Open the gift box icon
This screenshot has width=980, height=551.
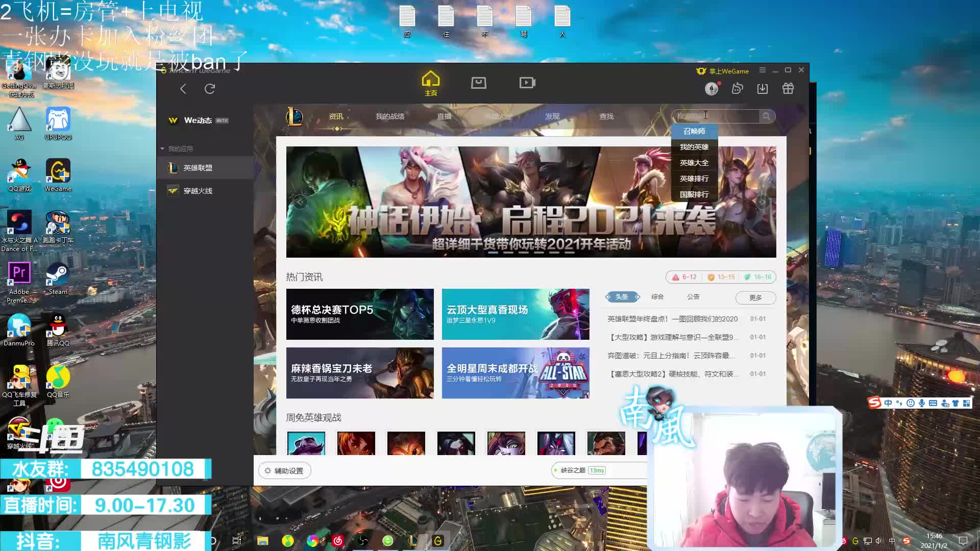788,89
